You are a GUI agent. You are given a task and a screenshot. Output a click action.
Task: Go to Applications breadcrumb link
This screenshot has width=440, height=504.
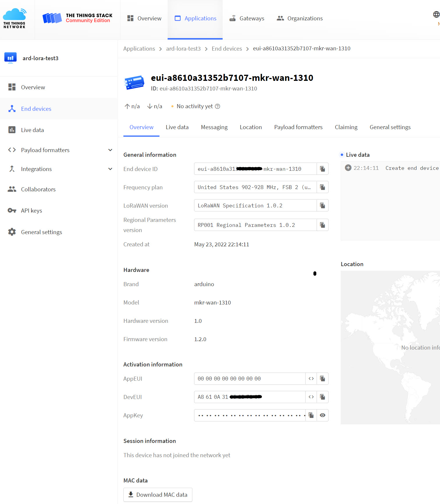click(x=139, y=49)
